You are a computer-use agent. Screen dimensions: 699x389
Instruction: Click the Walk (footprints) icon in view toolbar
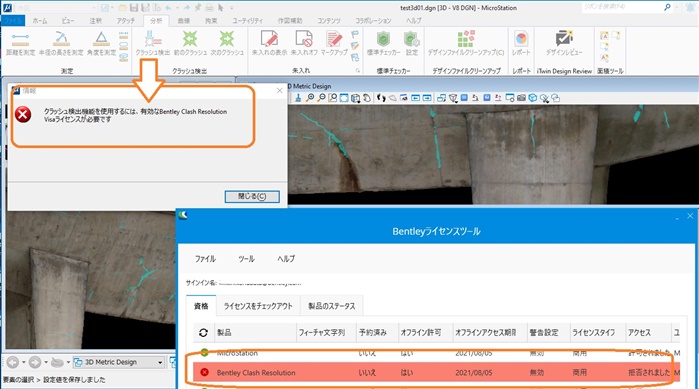[x=381, y=98]
